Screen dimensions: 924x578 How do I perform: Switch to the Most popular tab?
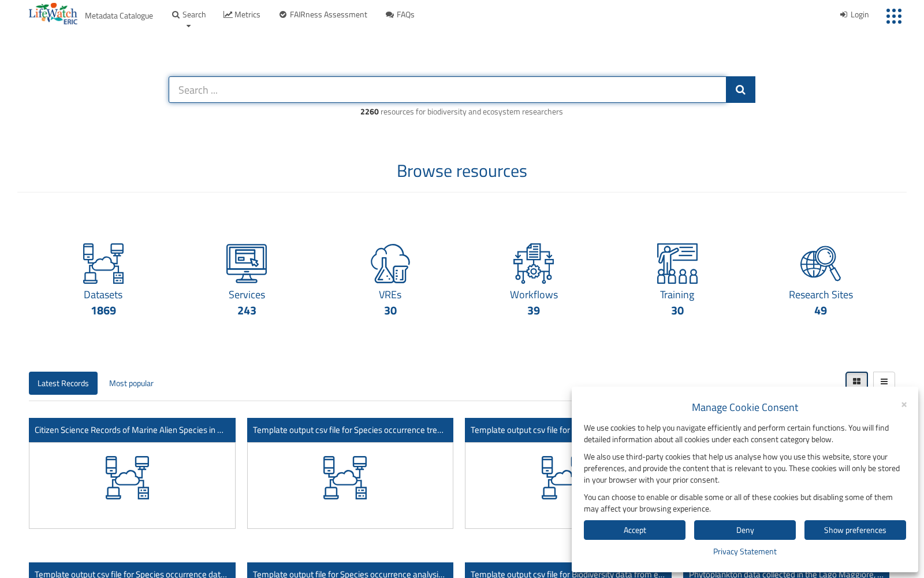tap(131, 383)
